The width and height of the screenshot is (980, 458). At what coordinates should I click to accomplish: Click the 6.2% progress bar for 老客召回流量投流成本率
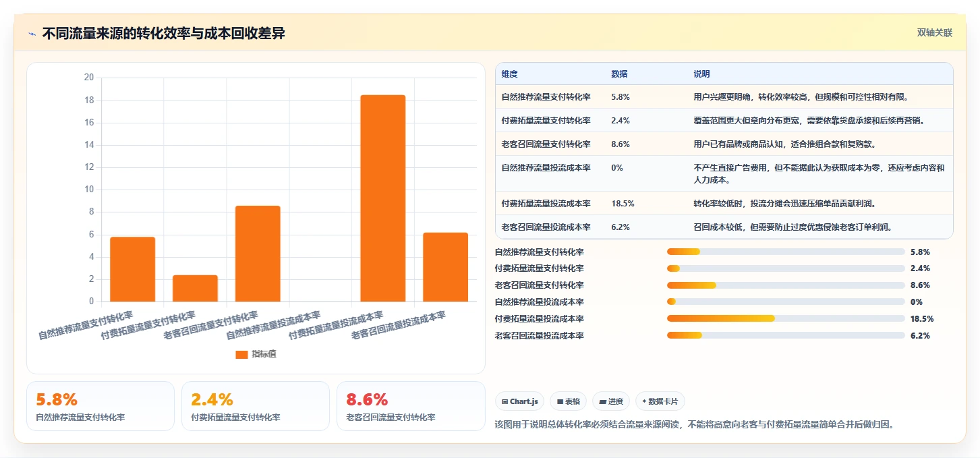(786, 335)
